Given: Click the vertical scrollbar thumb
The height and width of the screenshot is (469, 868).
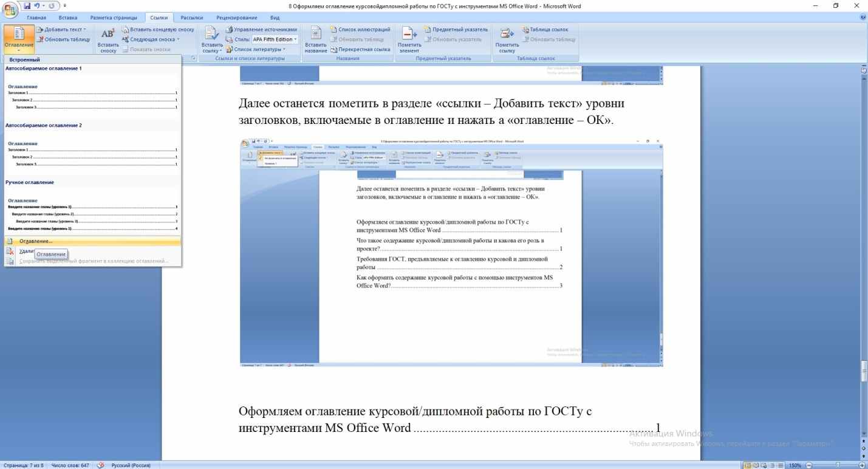Looking at the screenshot, I should coord(864,372).
